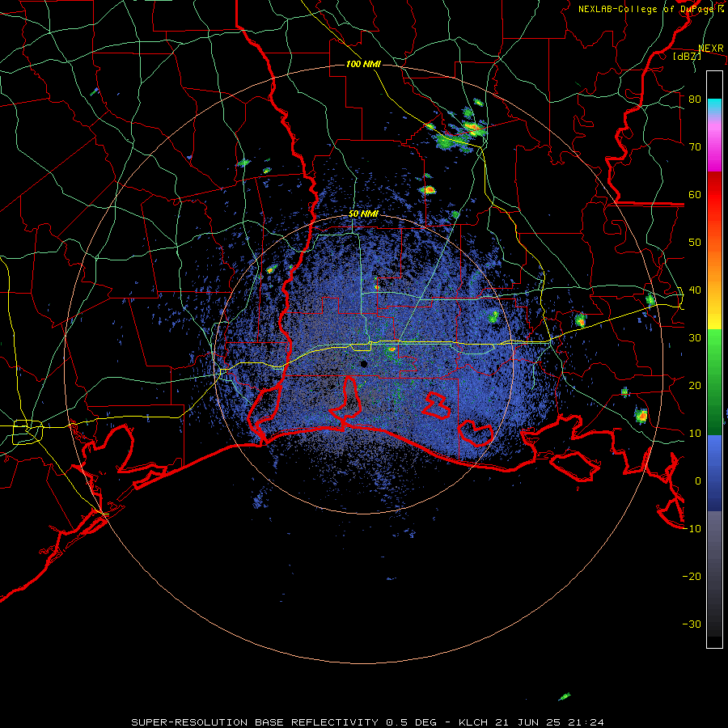Click the green band of the color scale
This screenshot has height=728, width=728.
click(714, 382)
